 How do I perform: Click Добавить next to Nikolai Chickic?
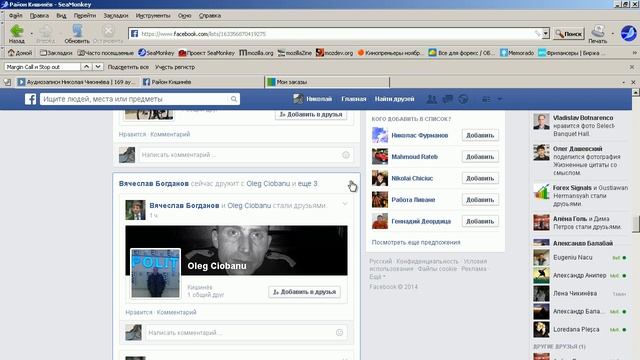[x=480, y=178]
